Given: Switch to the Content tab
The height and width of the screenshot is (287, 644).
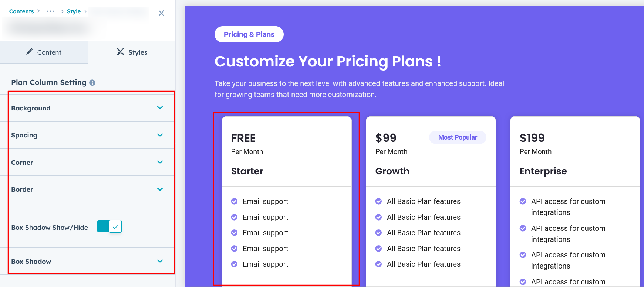Looking at the screenshot, I should (x=44, y=52).
